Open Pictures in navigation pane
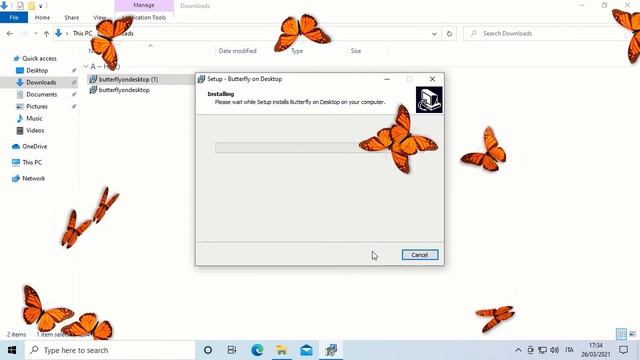 tap(37, 106)
